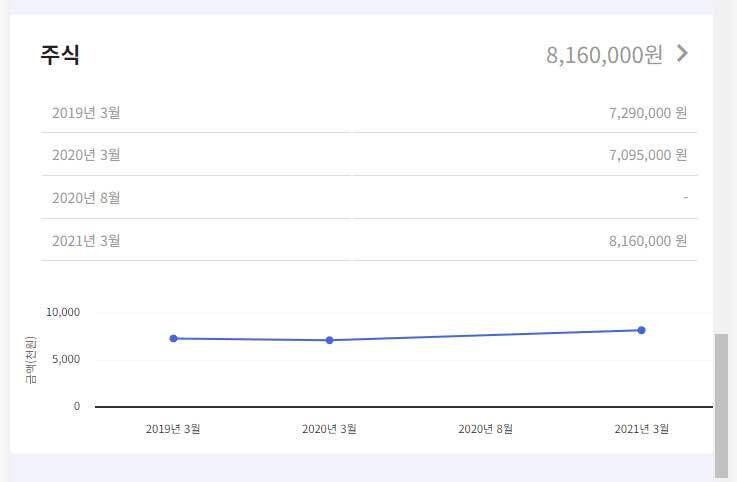Viewport: 737px width, 482px height.
Task: Select the 2019년 3월 table row label
Action: pos(86,112)
